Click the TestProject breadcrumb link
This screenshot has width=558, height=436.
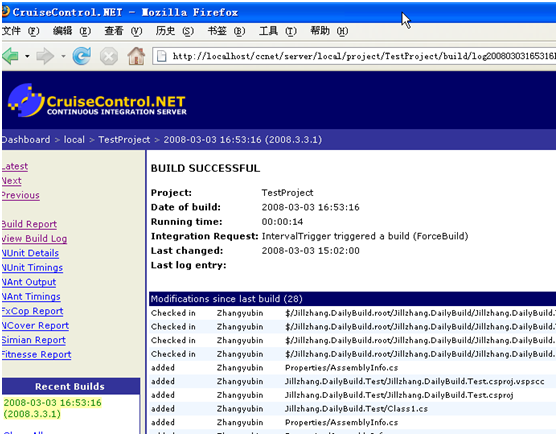tap(124, 140)
